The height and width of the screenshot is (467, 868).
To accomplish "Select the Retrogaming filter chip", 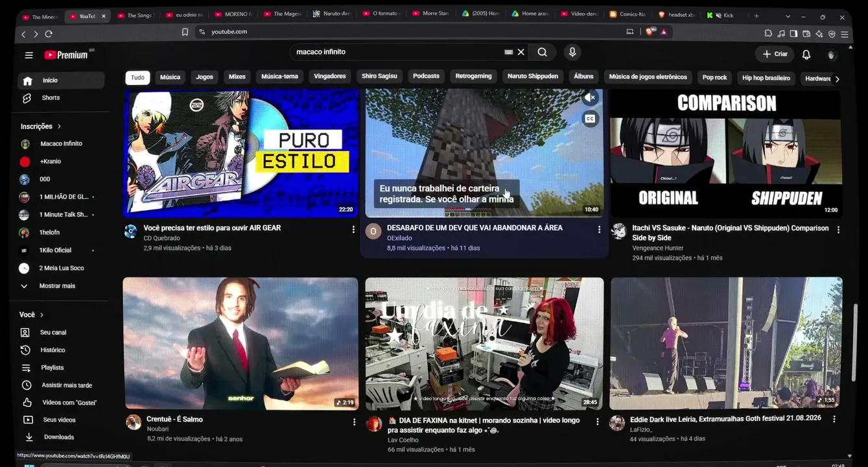I will tap(473, 76).
